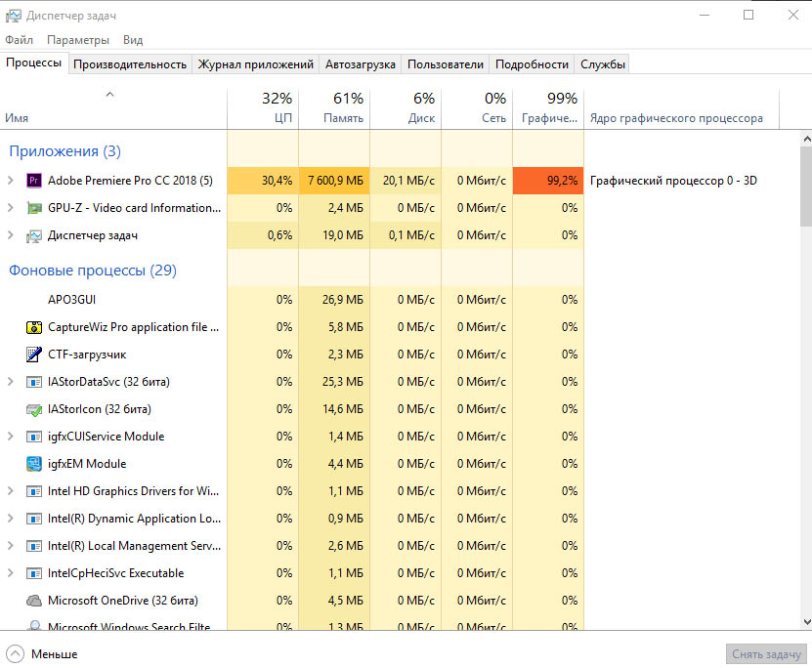
Task: Switch to the Автозагрузка tab
Action: point(361,64)
